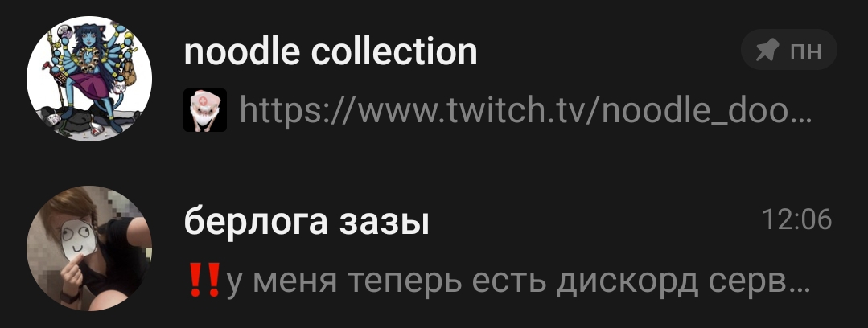The width and height of the screenshot is (868, 328).
Task: Open the noodle collection chat title
Action: click(331, 51)
